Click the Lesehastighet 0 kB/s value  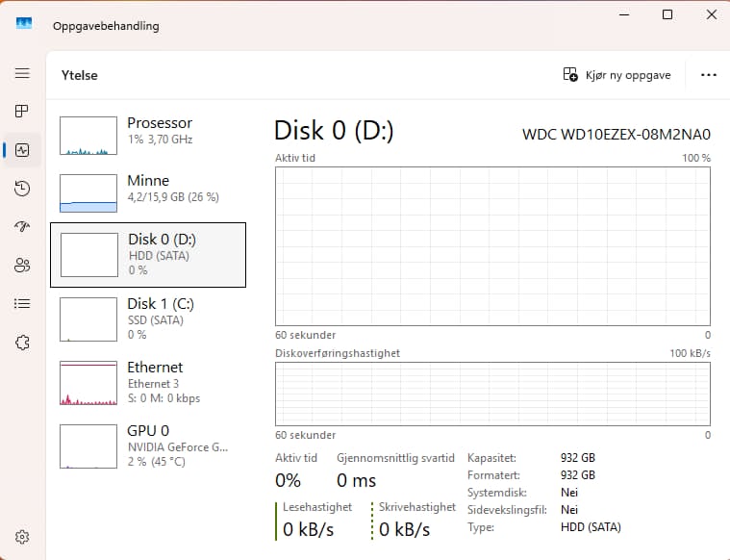point(308,529)
